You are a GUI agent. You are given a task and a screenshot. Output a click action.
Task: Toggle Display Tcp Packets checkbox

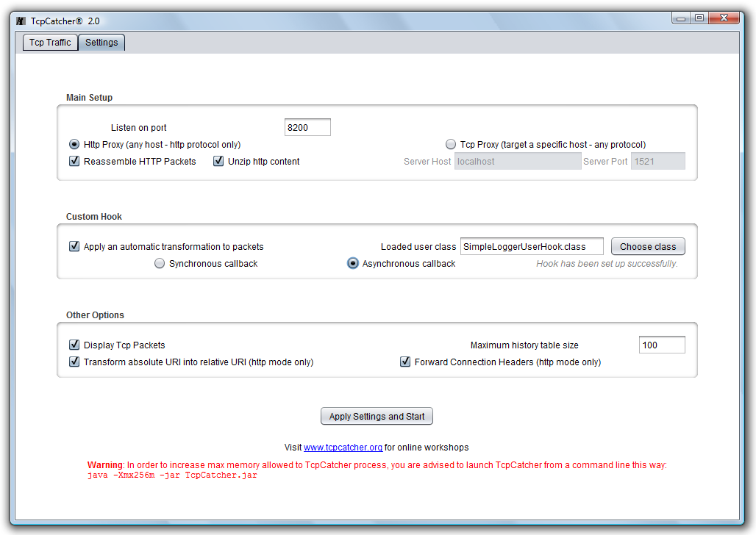coord(74,345)
